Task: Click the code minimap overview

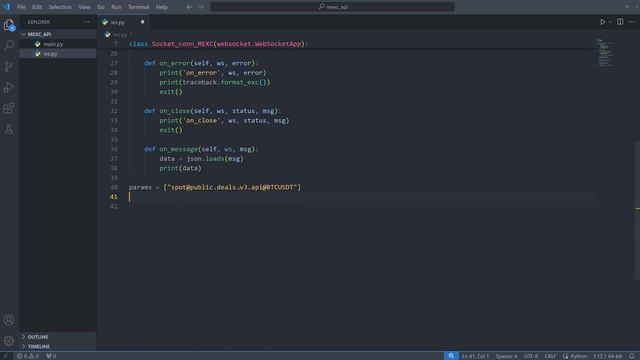Action: point(605,53)
